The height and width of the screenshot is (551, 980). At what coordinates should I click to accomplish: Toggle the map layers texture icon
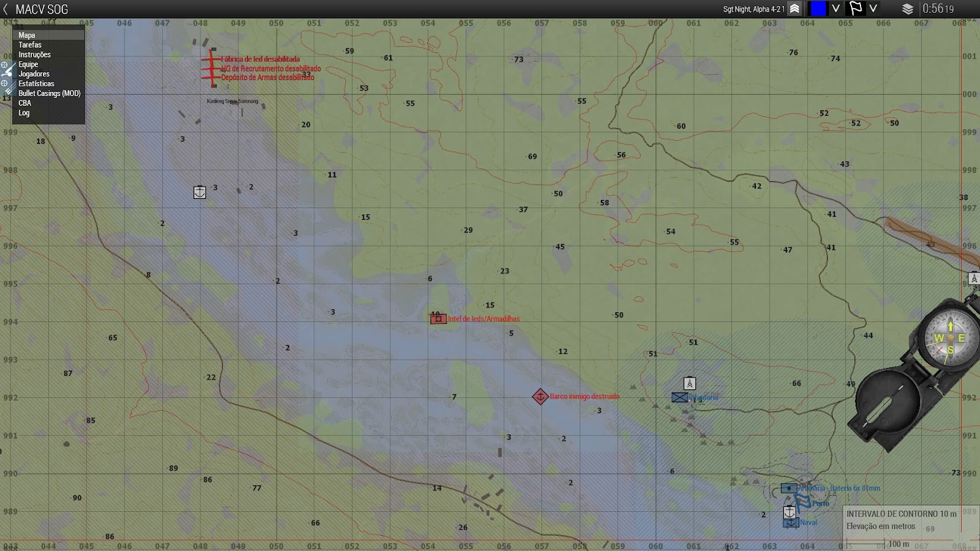point(908,9)
